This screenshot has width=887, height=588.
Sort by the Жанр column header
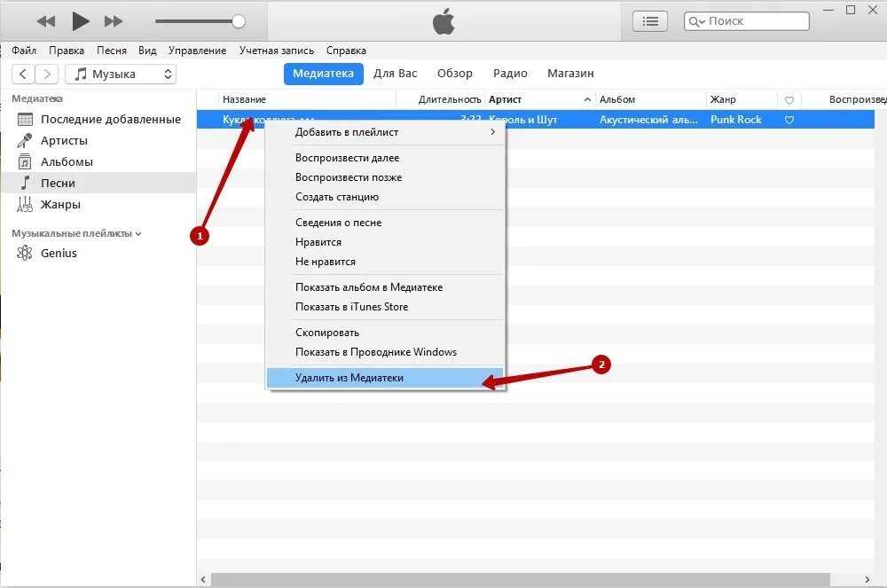pos(742,99)
